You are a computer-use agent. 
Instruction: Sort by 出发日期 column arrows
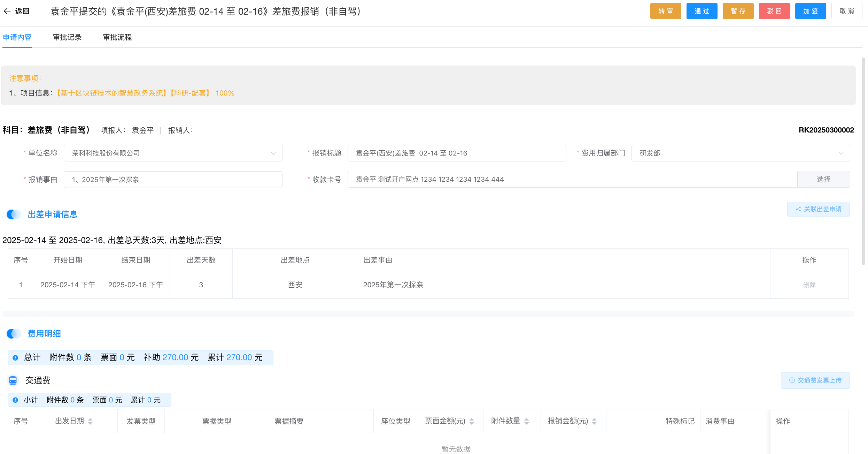tap(90, 421)
